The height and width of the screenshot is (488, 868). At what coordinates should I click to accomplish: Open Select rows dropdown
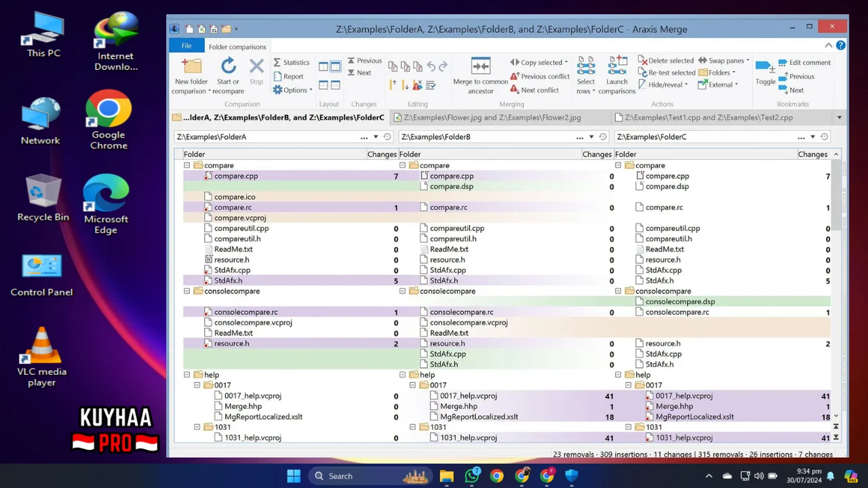[x=586, y=75]
